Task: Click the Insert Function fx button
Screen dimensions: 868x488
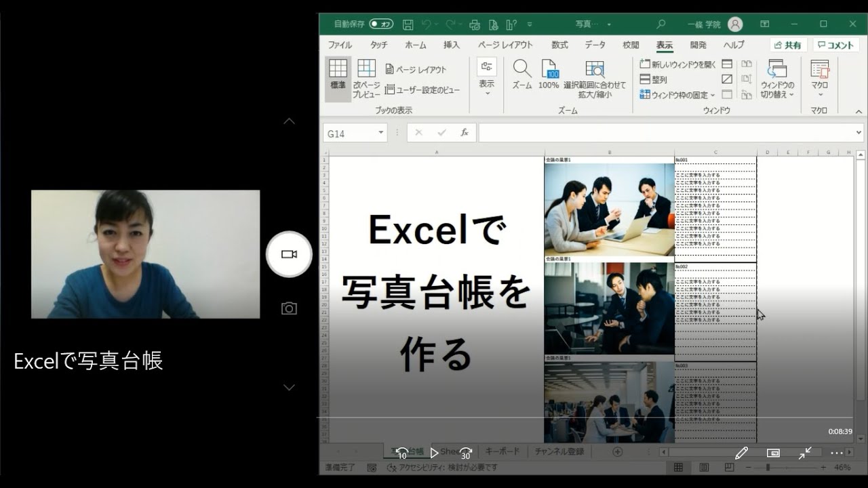Action: (465, 133)
